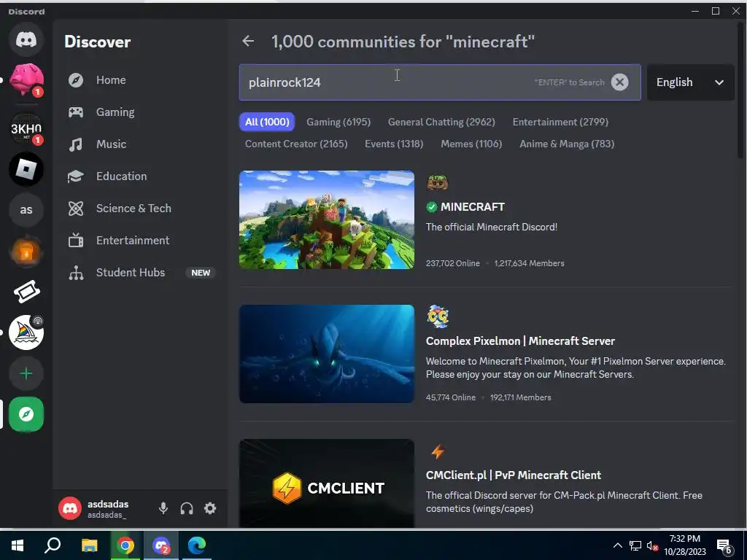Screen dimensions: 747x560
Task: Click the MINECRAFT server title
Action: coord(472,206)
